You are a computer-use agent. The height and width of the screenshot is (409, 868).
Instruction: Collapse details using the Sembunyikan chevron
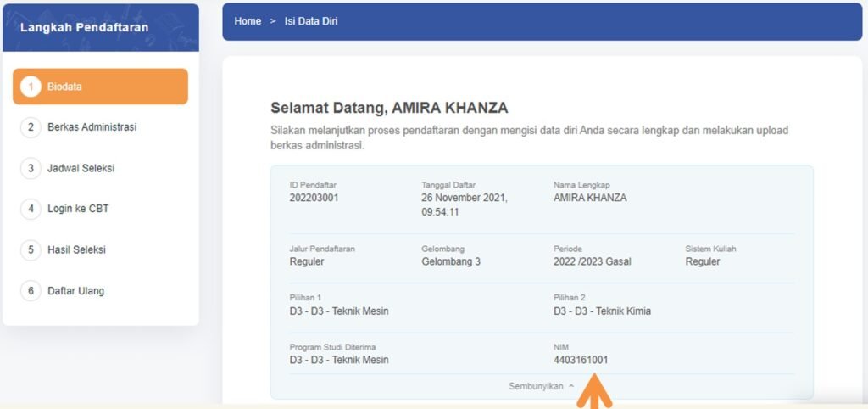[571, 386]
